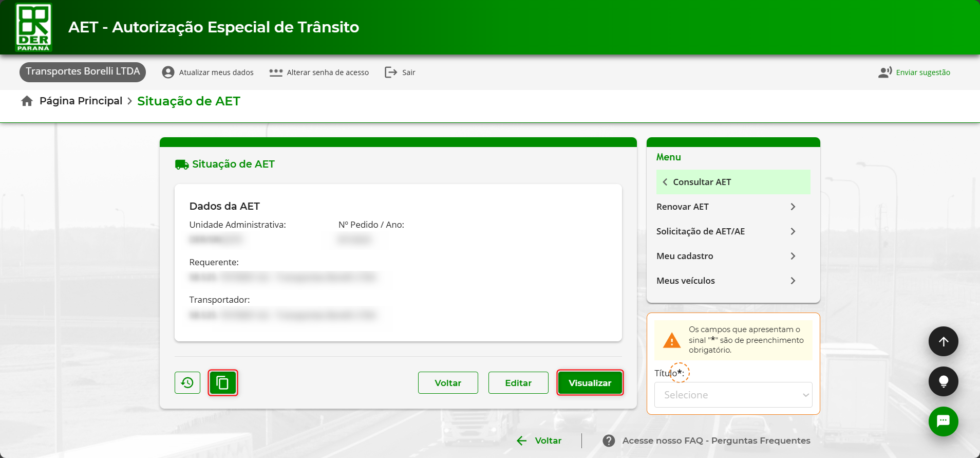Click Enviar sugestão link
Screen dimensions: 980x458
coord(922,72)
